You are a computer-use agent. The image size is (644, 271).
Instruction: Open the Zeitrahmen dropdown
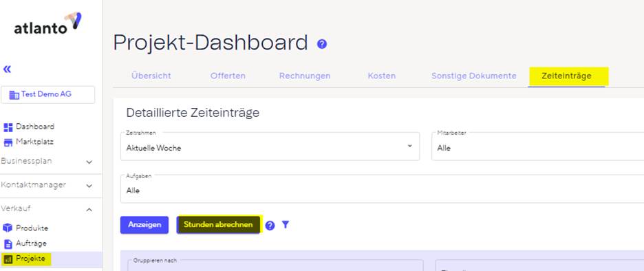270,147
